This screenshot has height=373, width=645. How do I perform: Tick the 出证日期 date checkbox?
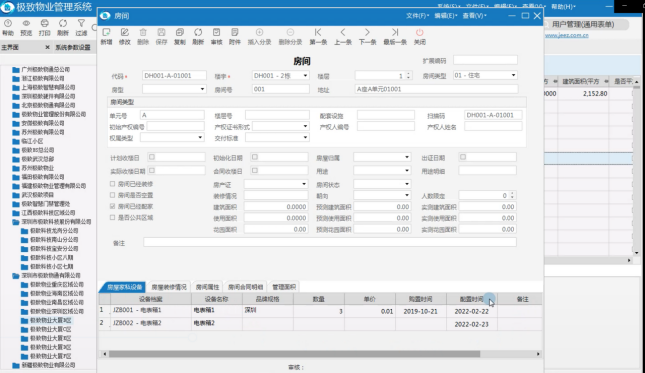[x=463, y=157]
